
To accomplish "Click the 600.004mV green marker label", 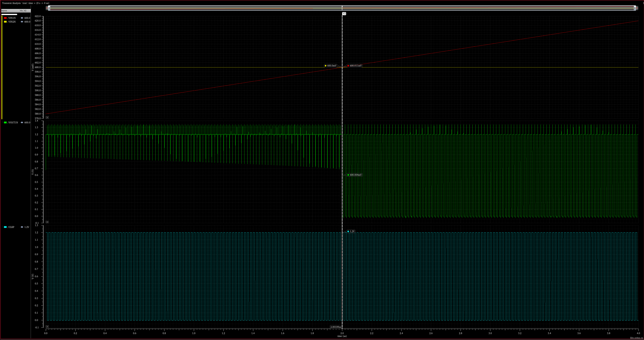I will 354,175.
